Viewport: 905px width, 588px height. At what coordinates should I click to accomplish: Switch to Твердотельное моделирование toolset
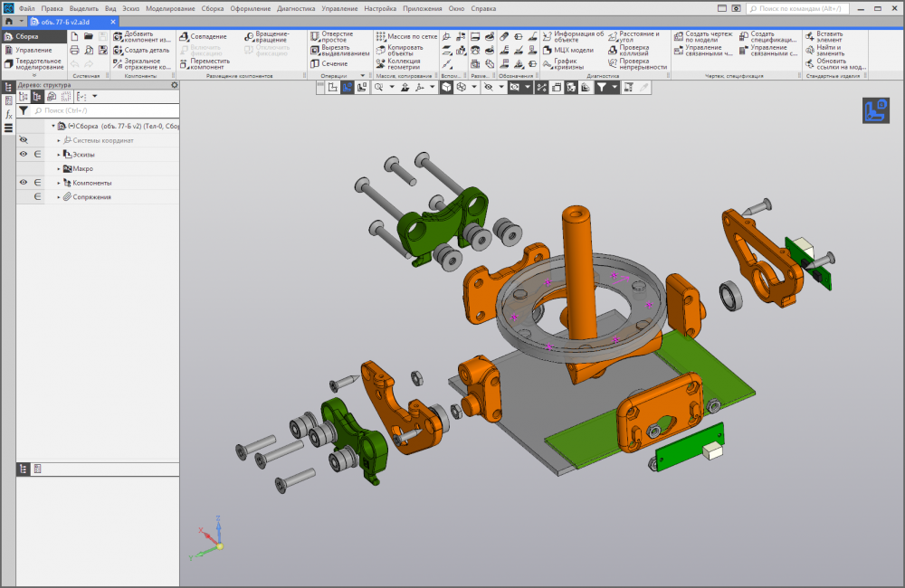click(38, 64)
